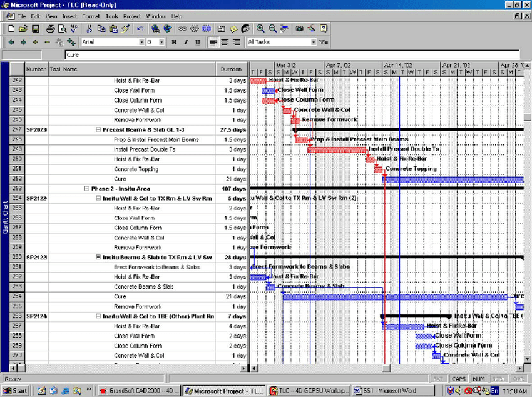Open the Format menu
The image size is (532, 397).
(91, 16)
